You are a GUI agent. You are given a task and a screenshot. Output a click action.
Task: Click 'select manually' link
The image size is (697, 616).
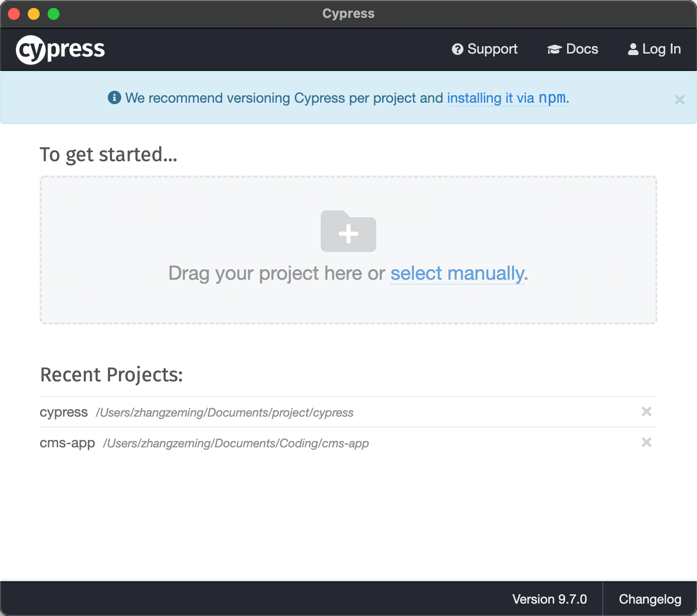click(457, 273)
